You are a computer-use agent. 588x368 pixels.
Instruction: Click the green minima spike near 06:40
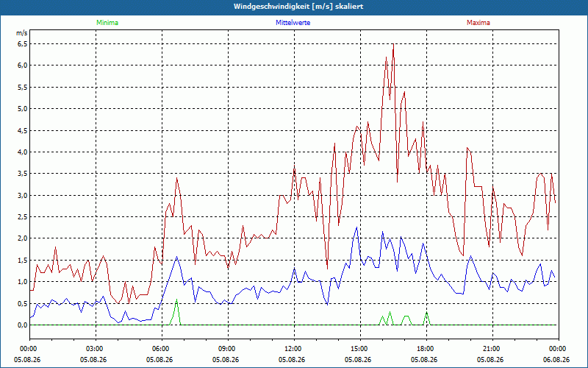pyautogui.click(x=176, y=311)
